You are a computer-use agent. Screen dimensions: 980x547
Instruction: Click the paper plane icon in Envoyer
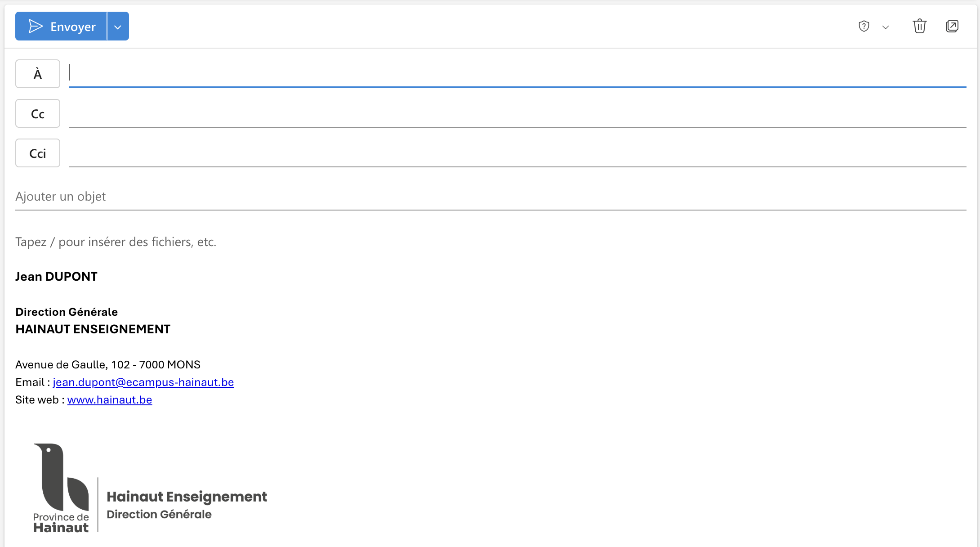point(36,27)
